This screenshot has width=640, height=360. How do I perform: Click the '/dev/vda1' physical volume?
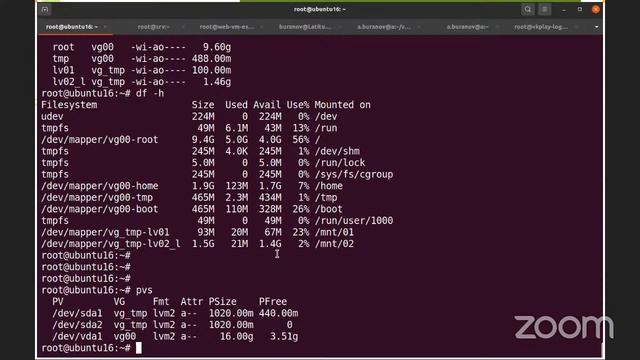pos(77,336)
